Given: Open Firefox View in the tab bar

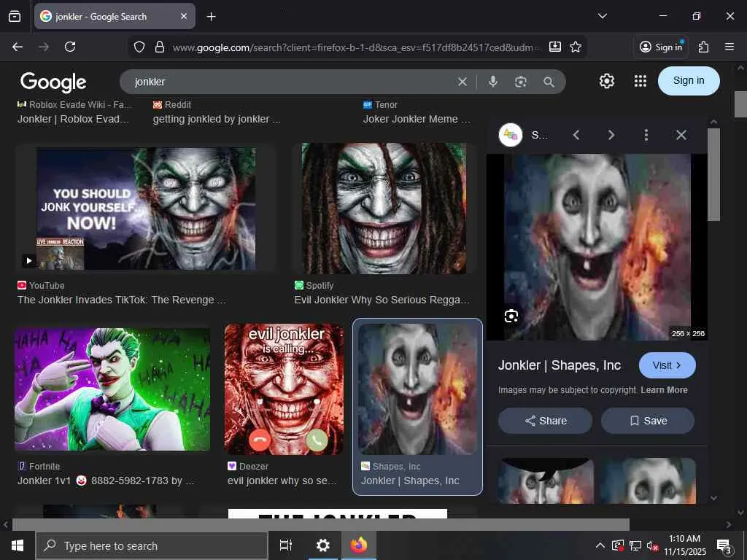Looking at the screenshot, I should pos(15,17).
